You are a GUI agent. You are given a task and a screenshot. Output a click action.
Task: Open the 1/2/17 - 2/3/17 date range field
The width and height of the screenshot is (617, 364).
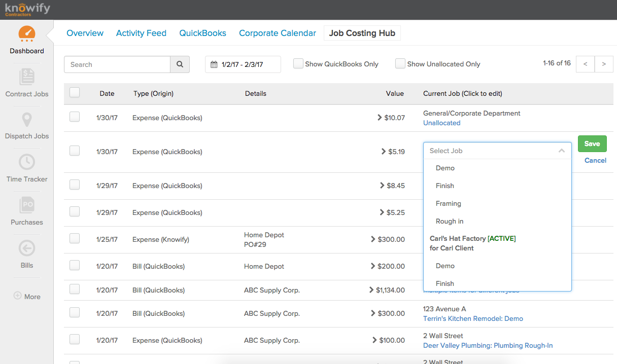[x=243, y=64]
